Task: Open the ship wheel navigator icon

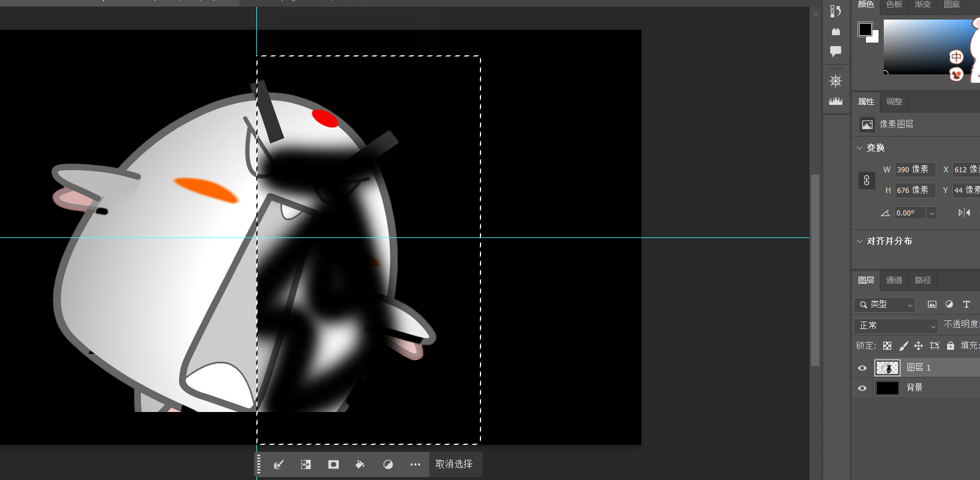Action: [835, 81]
